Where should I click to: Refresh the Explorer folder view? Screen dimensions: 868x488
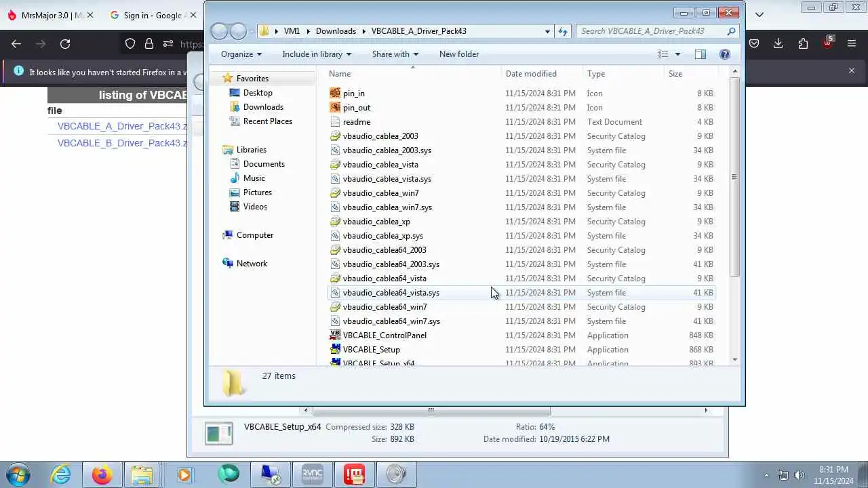(562, 31)
